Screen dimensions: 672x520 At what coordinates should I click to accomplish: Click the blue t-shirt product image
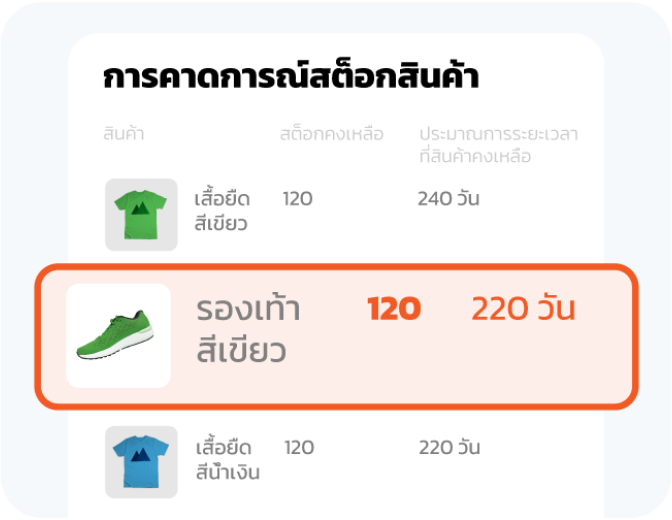click(141, 462)
